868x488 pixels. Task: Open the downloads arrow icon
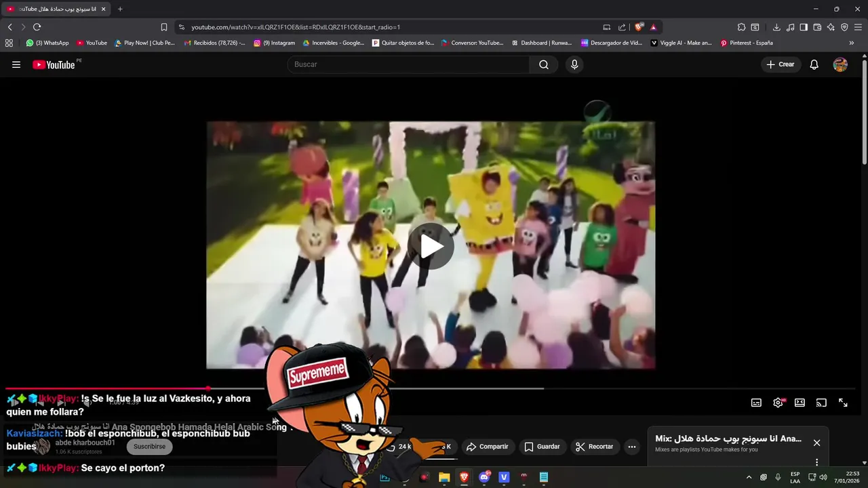pyautogui.click(x=776, y=27)
